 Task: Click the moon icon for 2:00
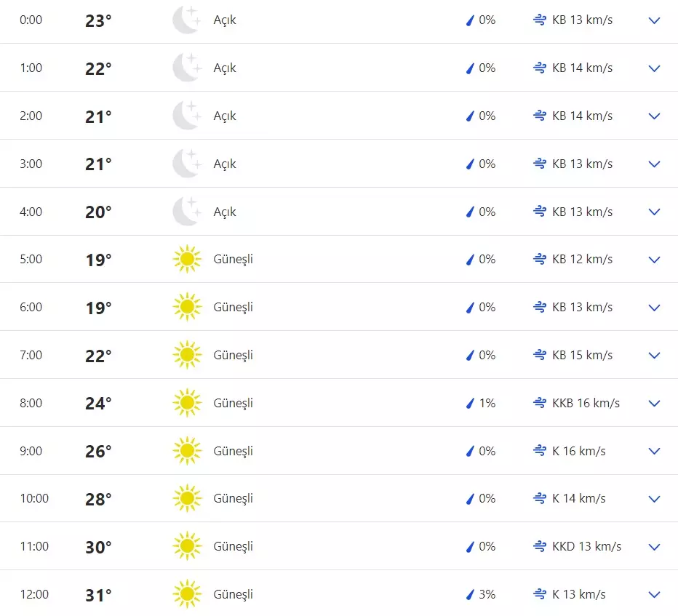coord(186,116)
